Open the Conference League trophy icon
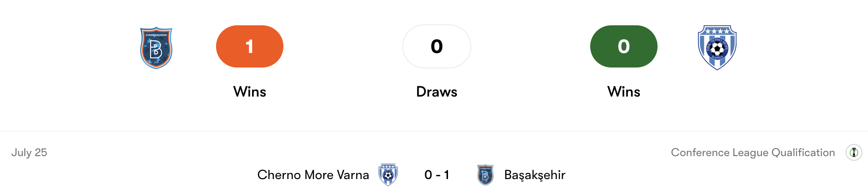 854,152
